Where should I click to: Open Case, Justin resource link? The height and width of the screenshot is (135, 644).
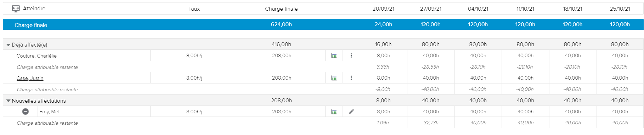30,78
